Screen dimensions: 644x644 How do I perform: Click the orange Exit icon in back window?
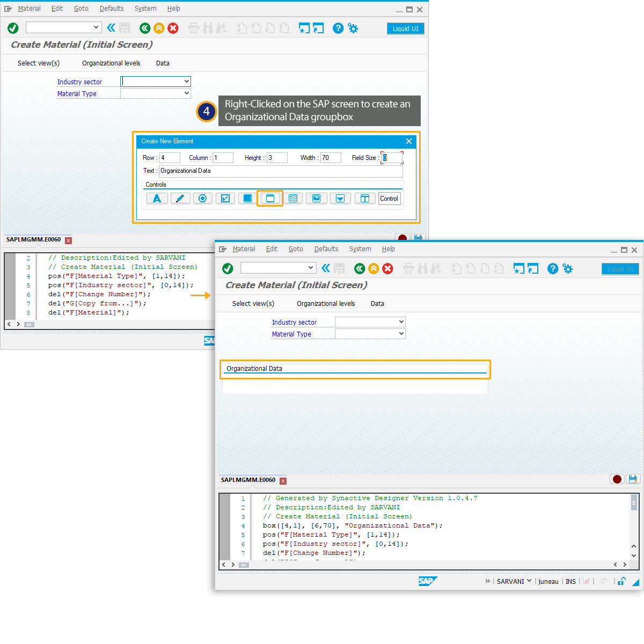tap(159, 28)
